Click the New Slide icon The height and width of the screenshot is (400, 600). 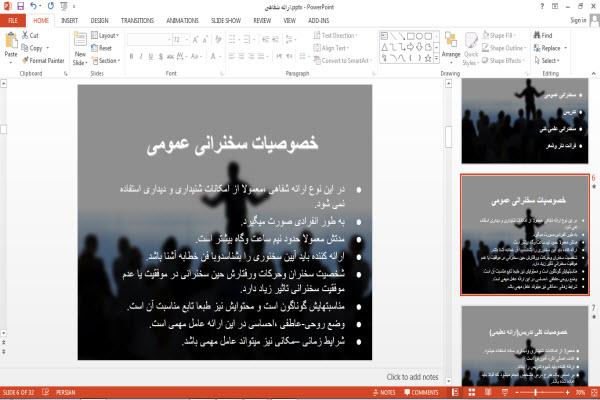coord(80,40)
